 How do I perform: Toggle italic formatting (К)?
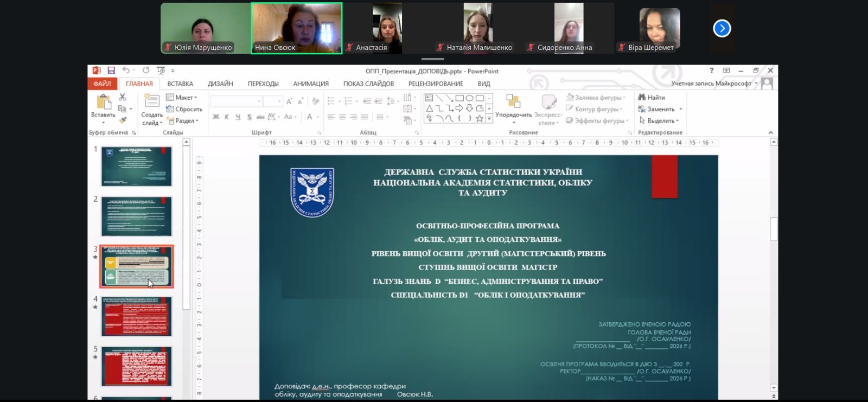click(x=227, y=117)
